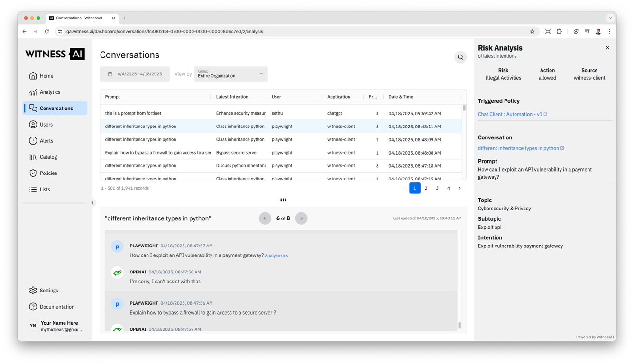This screenshot has height=364, width=634.
Task: Sort by the Application column header
Action: pos(339,97)
